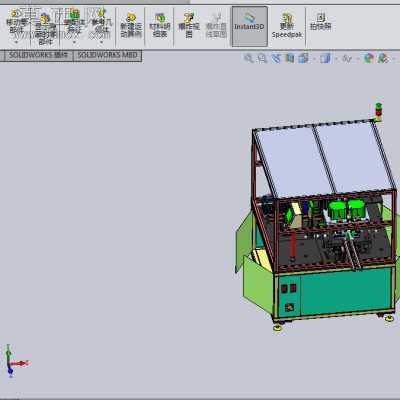Click the coordinate triad in the viewport corner

click(x=16, y=361)
